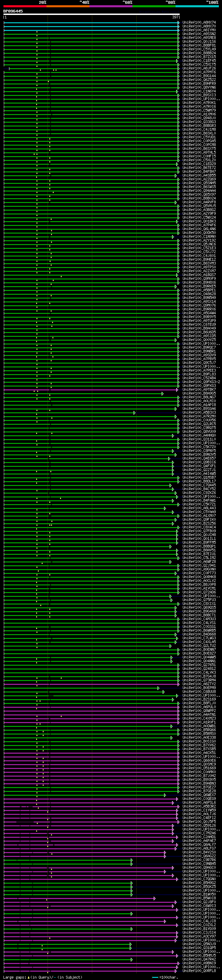Select hit label UniRef100_A8JF26
The height and width of the screenshot is (980, 222).
tap(199, 68)
